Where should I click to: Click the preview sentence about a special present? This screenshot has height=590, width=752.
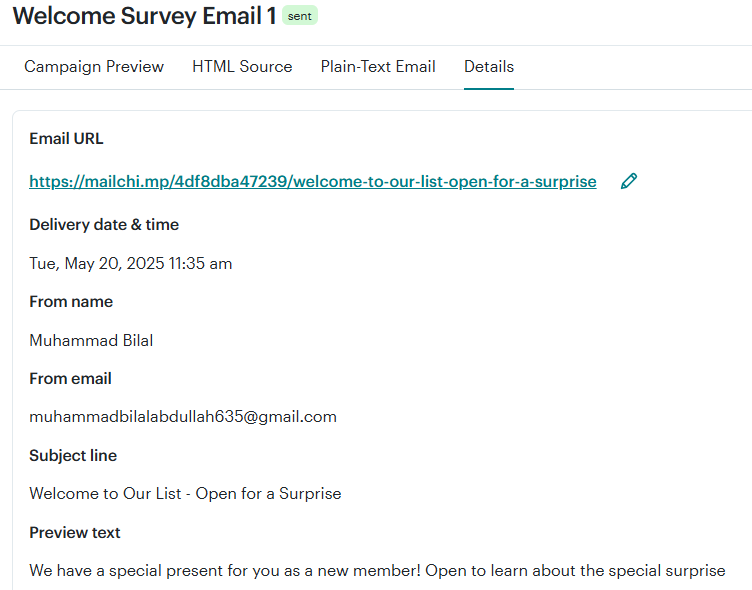[x=377, y=571]
